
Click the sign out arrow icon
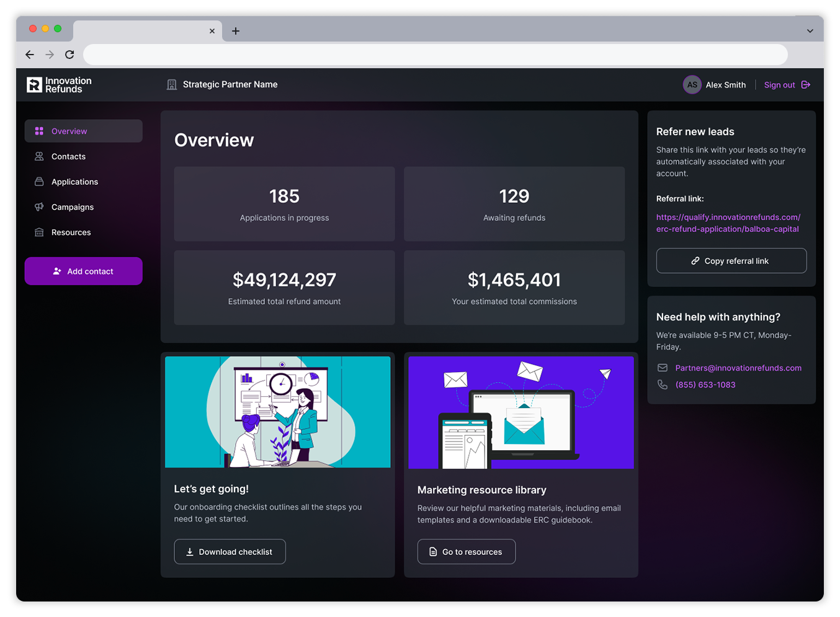point(806,85)
